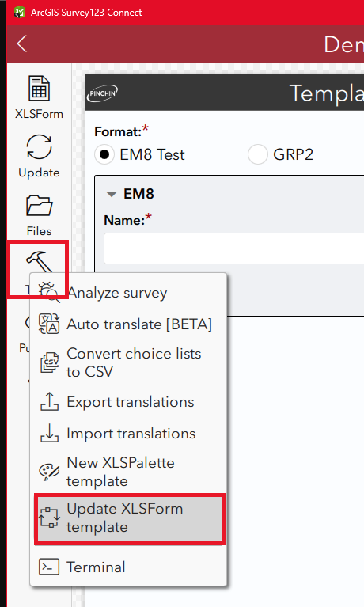
Task: Click the Tools hammer icon
Action: pyautogui.click(x=39, y=261)
